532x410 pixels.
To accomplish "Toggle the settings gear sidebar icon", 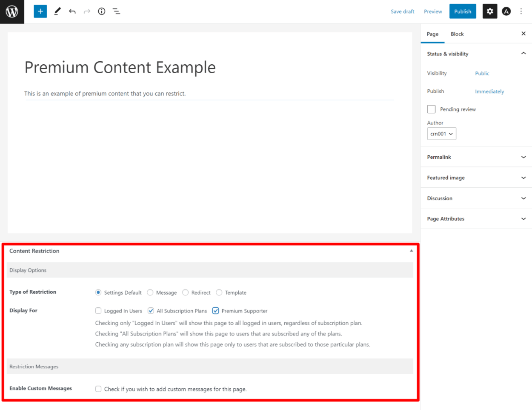I will [490, 11].
